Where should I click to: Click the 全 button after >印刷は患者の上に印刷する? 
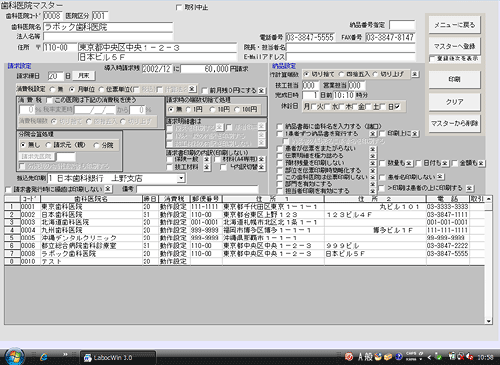pyautogui.click(x=469, y=188)
